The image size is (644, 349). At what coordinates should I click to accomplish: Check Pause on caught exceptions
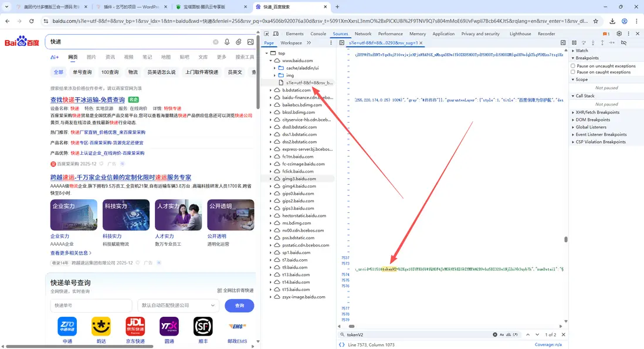573,72
